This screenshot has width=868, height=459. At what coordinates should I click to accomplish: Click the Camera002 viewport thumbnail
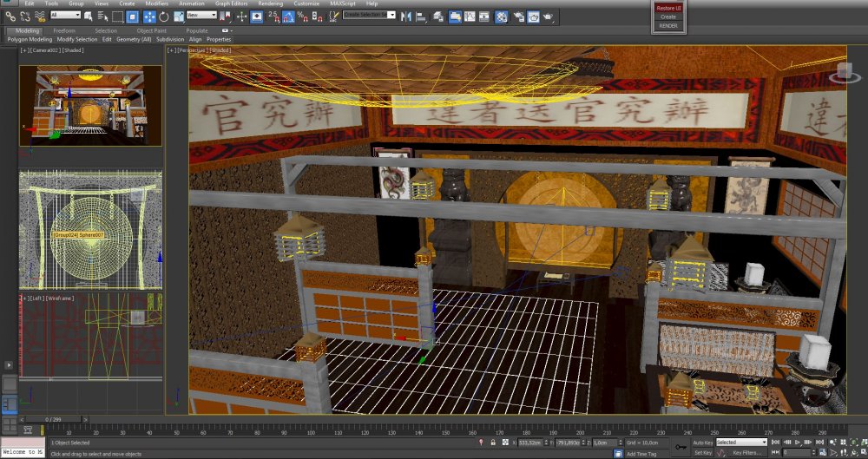[x=91, y=104]
